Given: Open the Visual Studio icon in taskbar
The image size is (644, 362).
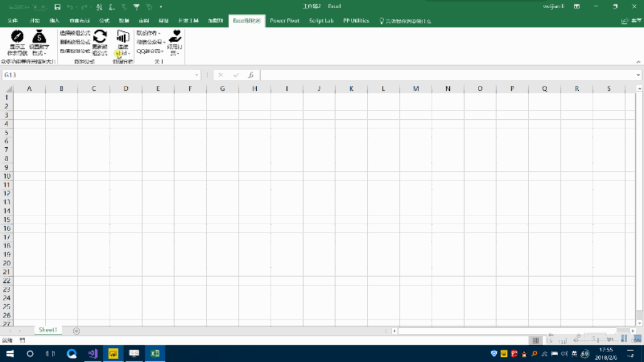Looking at the screenshot, I should coord(93,353).
